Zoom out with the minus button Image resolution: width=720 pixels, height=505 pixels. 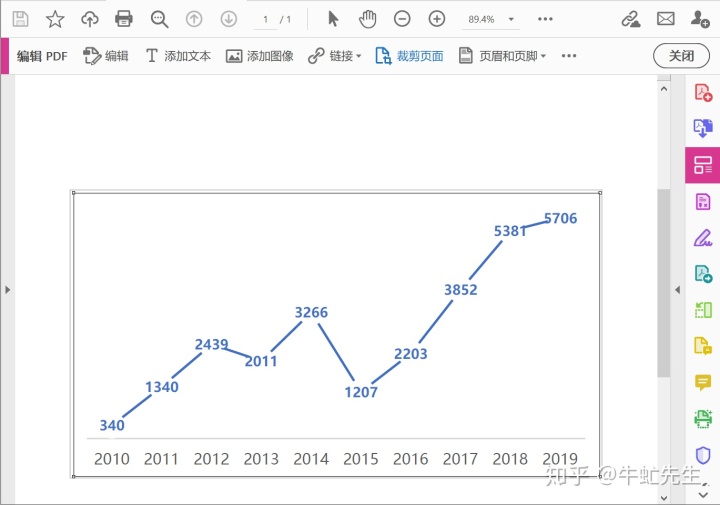402,19
